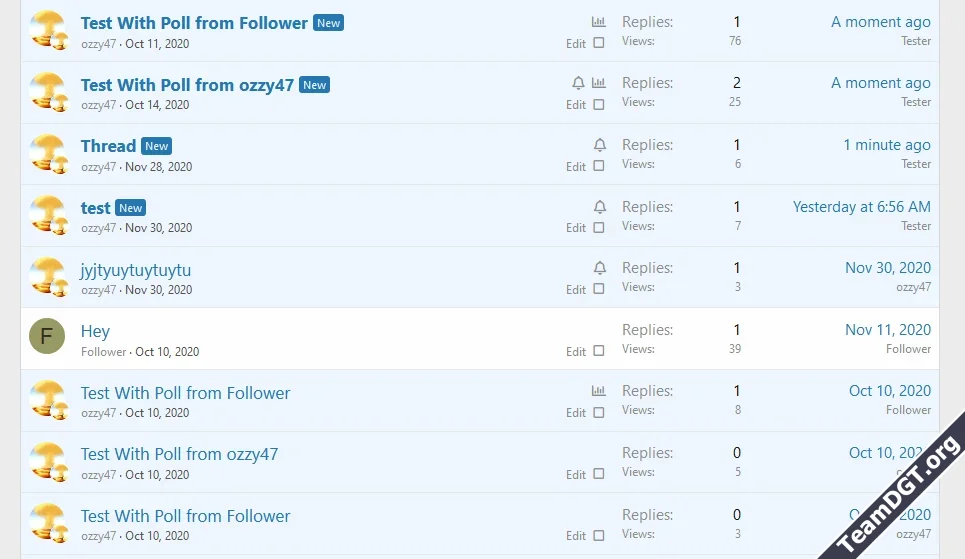The height and width of the screenshot is (559, 965).
Task: Click the bell icon for the 'jyjtyuytuytuytu' thread
Action: [599, 268]
